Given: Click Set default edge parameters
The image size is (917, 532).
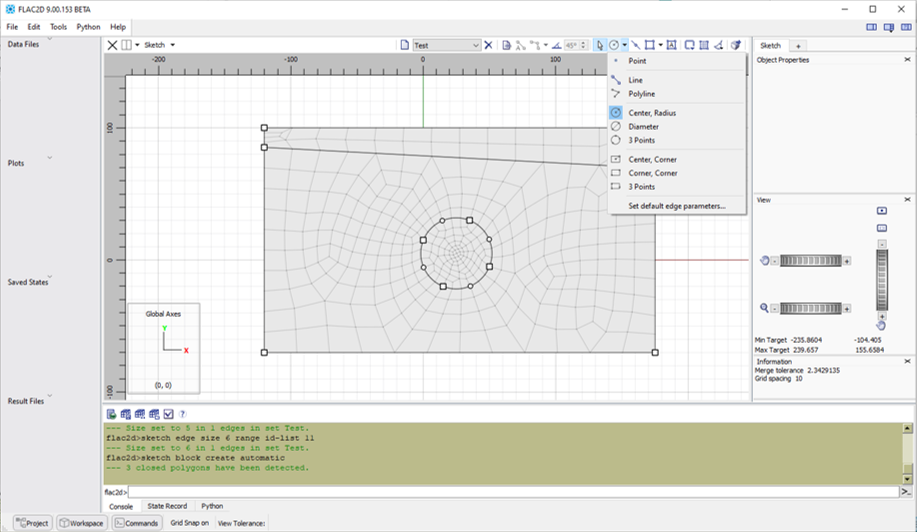Looking at the screenshot, I should (x=677, y=206).
